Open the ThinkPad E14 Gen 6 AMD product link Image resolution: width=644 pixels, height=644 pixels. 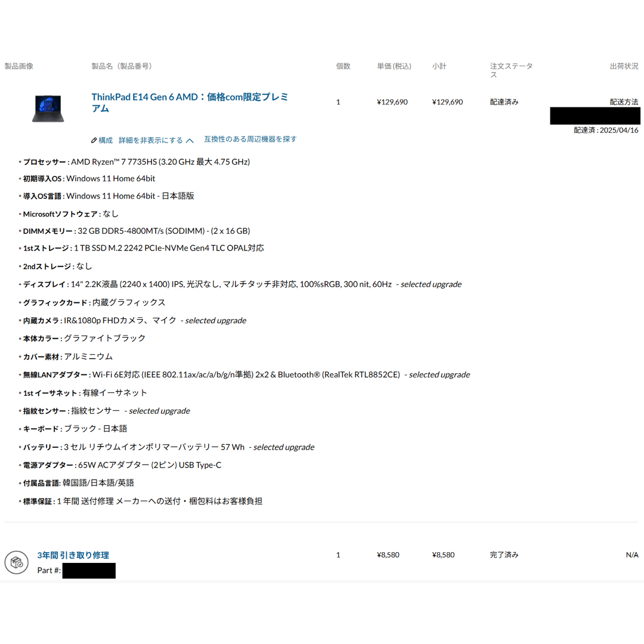(x=190, y=103)
